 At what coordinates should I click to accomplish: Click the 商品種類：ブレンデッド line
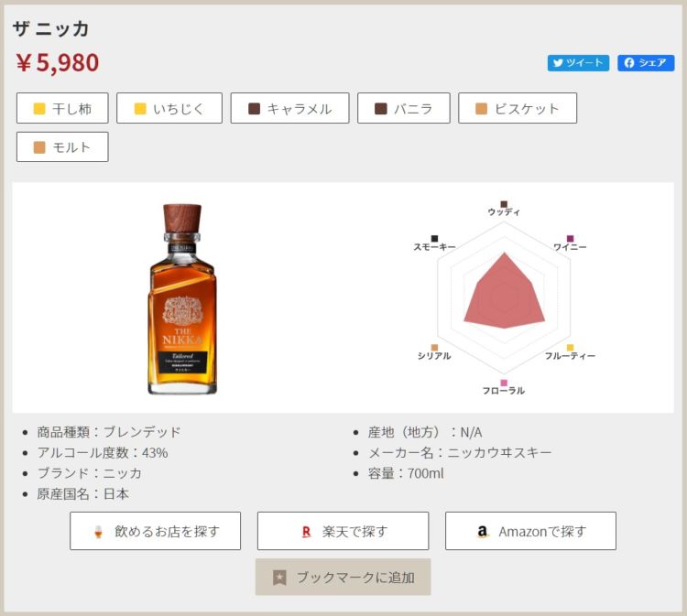(109, 432)
